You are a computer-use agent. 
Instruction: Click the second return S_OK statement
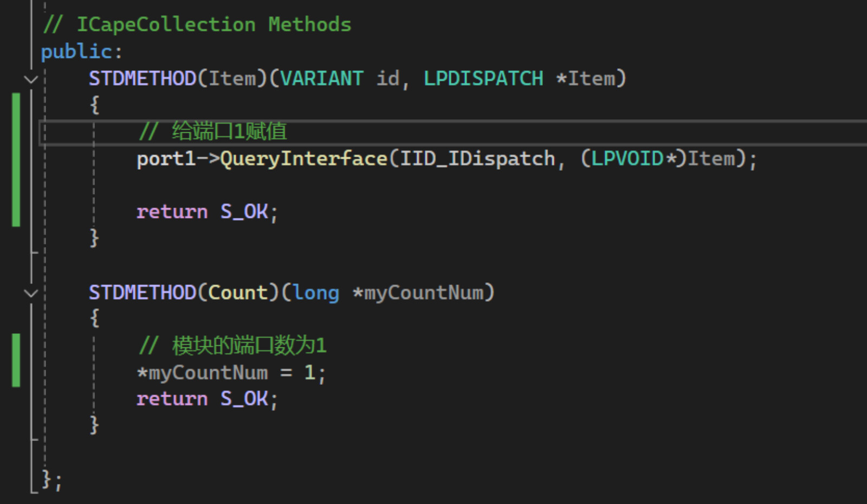pos(207,399)
